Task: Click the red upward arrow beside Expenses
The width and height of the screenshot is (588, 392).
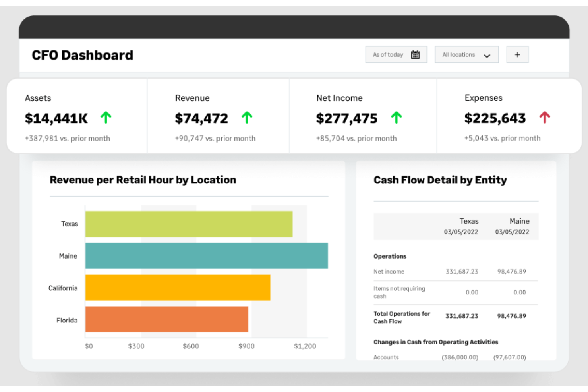Action: pyautogui.click(x=544, y=118)
